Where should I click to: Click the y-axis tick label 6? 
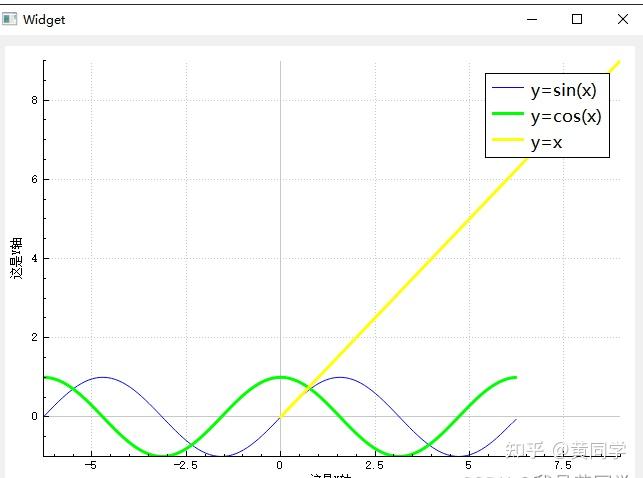pyautogui.click(x=34, y=179)
